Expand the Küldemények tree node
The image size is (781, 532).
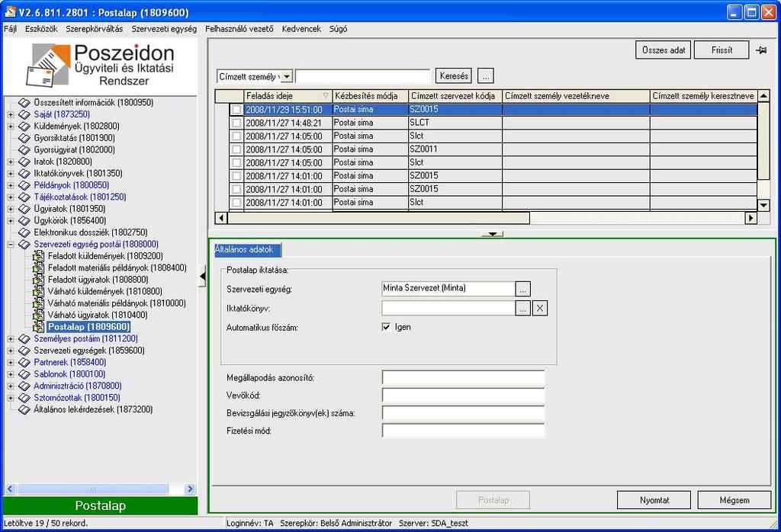11,127
